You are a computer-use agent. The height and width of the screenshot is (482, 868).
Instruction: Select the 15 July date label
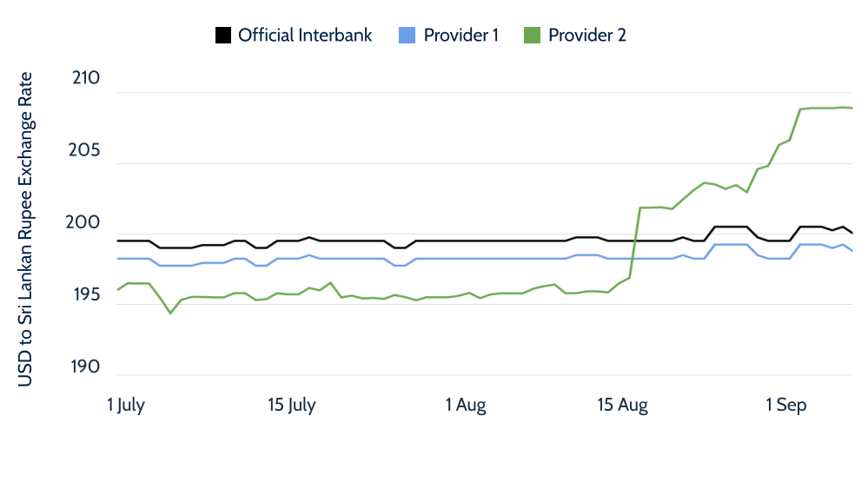(x=292, y=406)
